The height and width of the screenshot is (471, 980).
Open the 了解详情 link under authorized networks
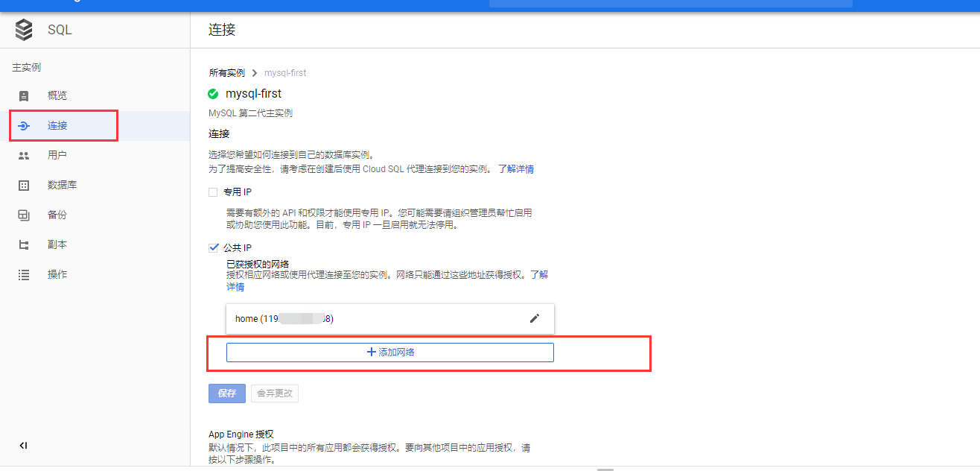(x=539, y=274)
